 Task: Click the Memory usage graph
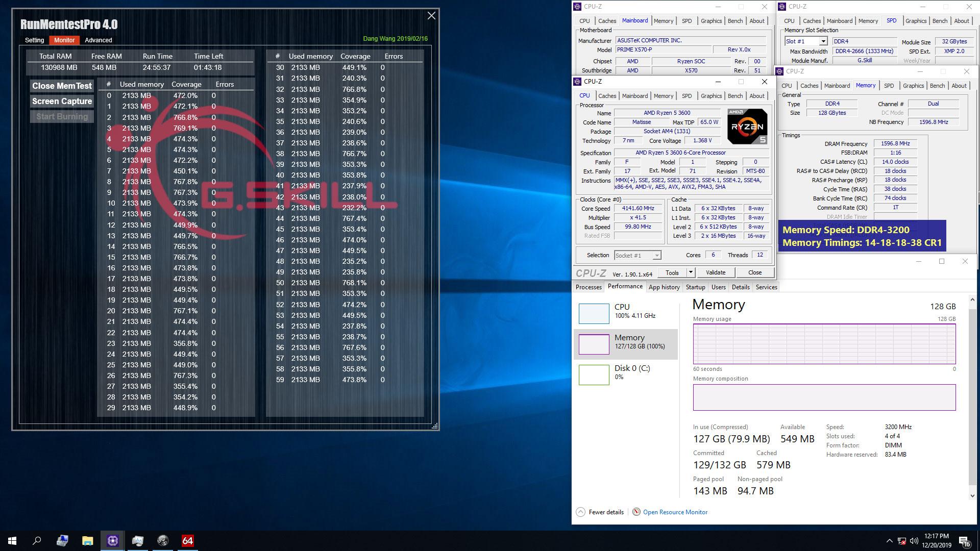[x=824, y=344]
